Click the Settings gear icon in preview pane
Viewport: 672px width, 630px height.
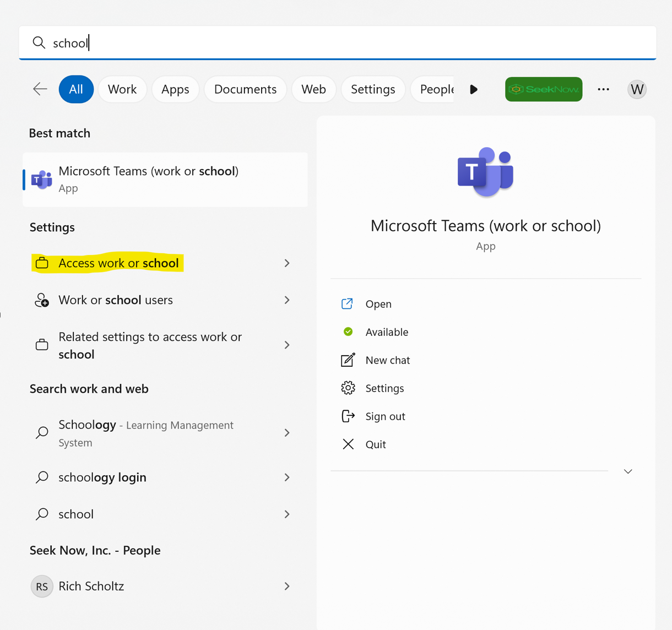pyautogui.click(x=348, y=388)
